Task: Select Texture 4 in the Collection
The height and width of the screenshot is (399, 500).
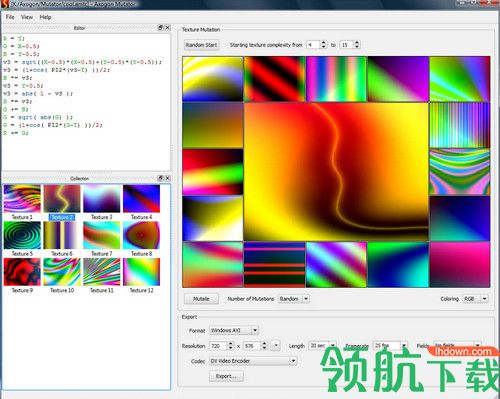Action: (141, 199)
